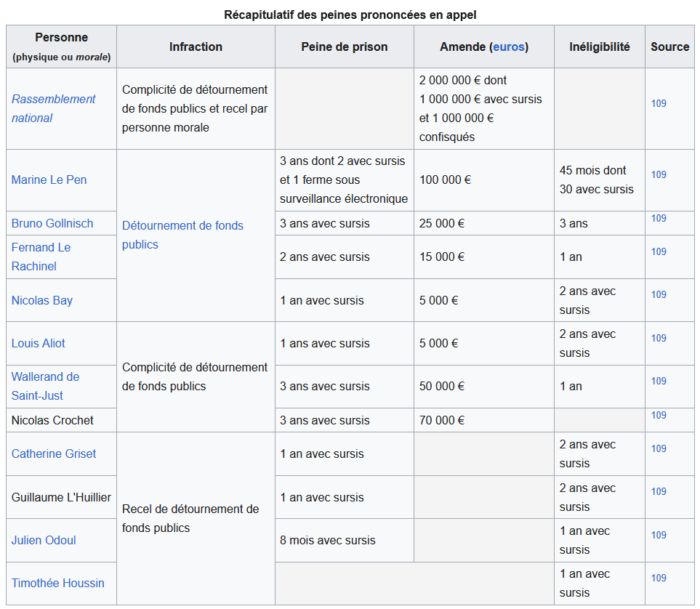Open the Timothée Houssin link
This screenshot has height=609, width=700.
(57, 583)
